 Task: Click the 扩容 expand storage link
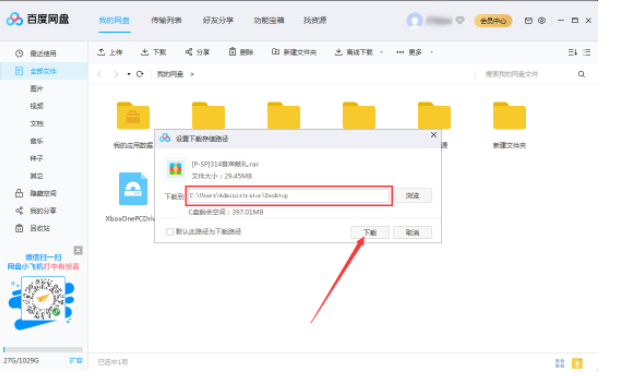pyautogui.click(x=76, y=360)
